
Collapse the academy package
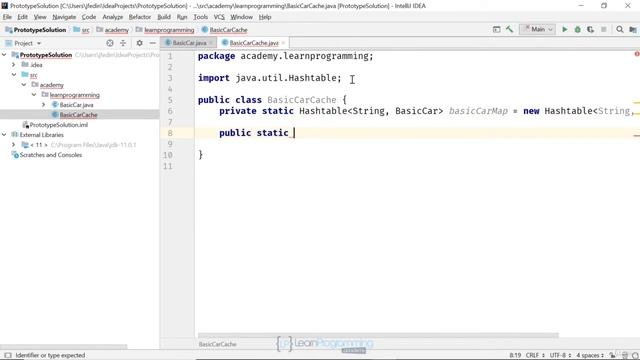[24, 85]
